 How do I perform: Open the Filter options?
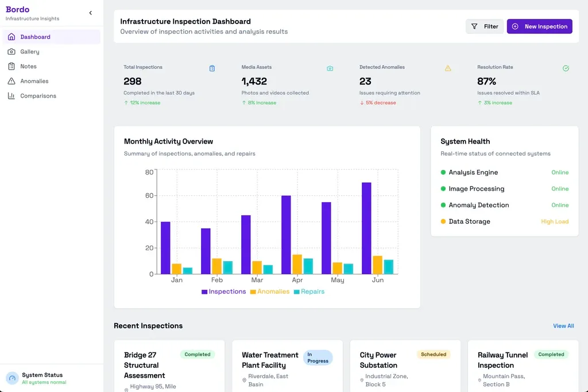tap(485, 26)
